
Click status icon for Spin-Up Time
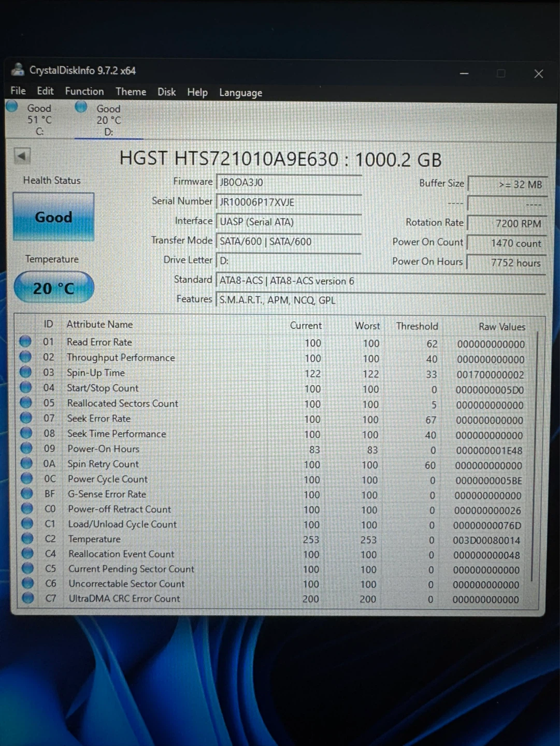pos(26,372)
